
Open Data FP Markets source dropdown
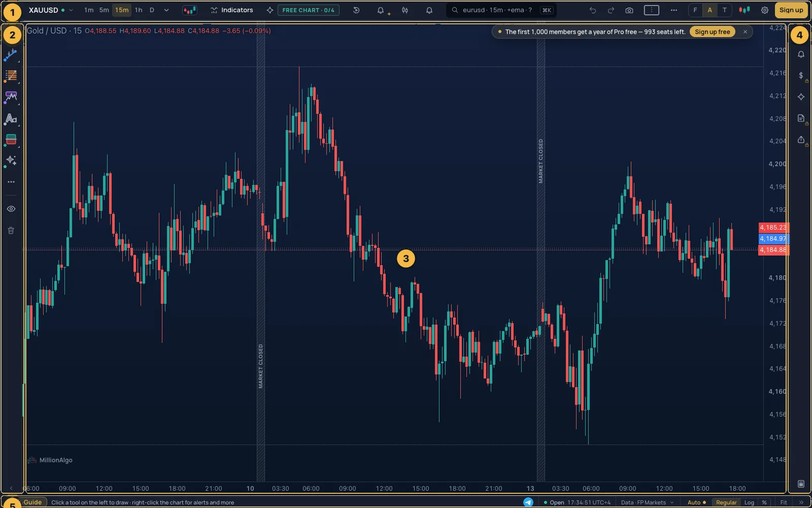[x=648, y=502]
